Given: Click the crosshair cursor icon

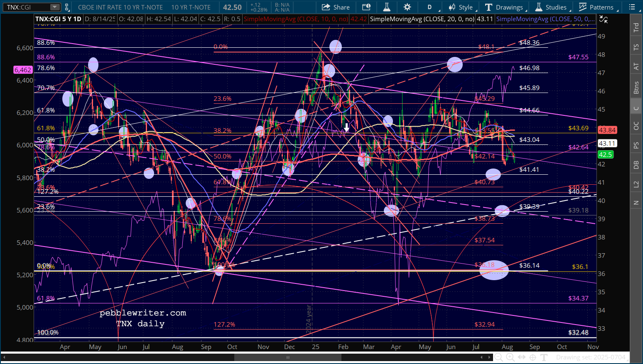Looking at the screenshot, I should click(533, 357).
